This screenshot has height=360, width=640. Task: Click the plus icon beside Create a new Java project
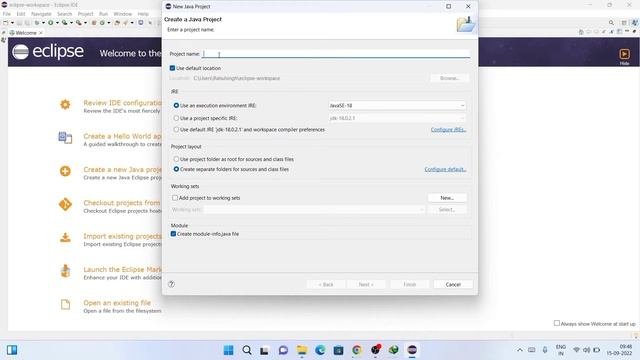65,171
